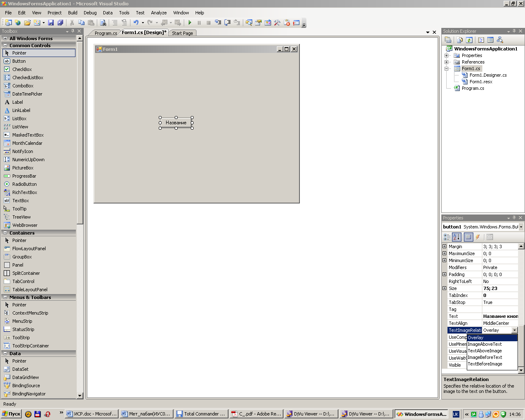This screenshot has width=525, height=420.
Task: Click View Code icon in Solution Explorer
Action: tap(481, 40)
